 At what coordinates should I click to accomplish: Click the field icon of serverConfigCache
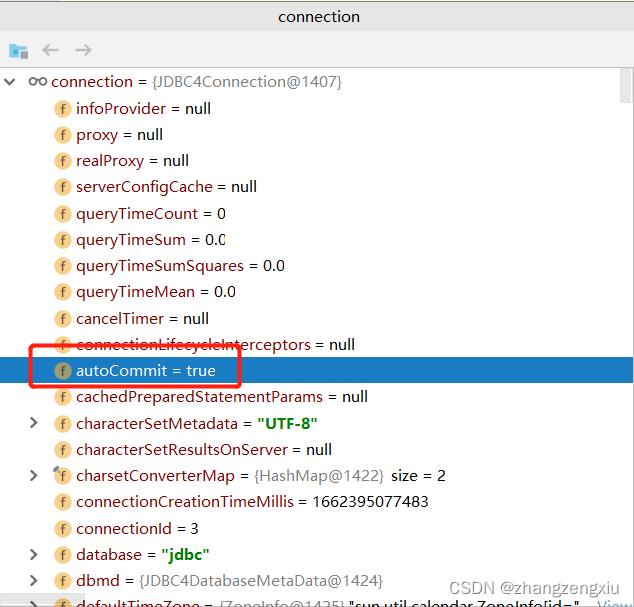coord(63,187)
